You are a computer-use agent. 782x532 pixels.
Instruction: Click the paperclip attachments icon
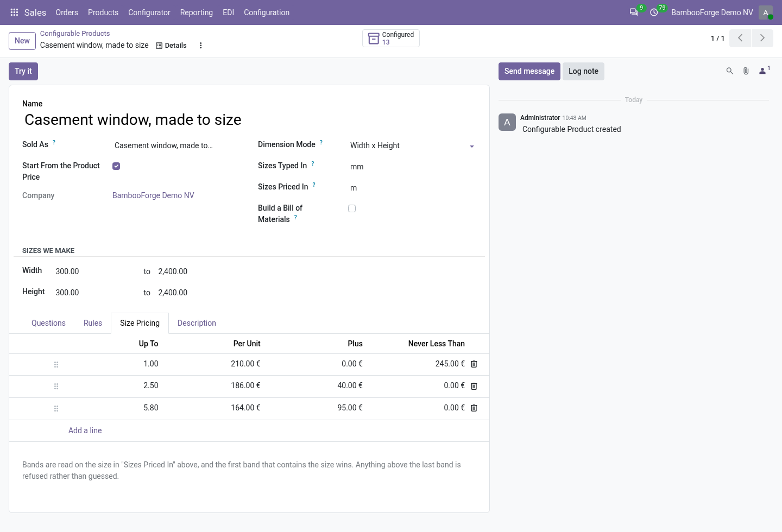(x=746, y=71)
